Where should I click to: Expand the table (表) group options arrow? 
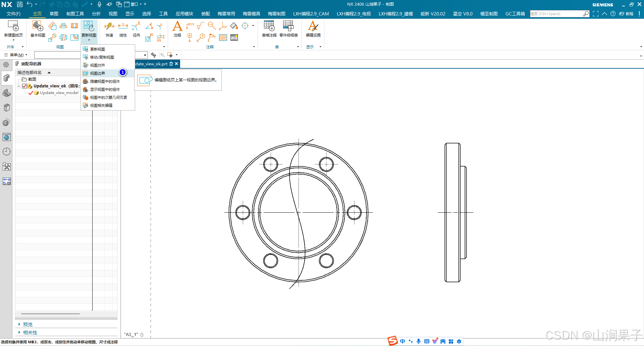298,47
